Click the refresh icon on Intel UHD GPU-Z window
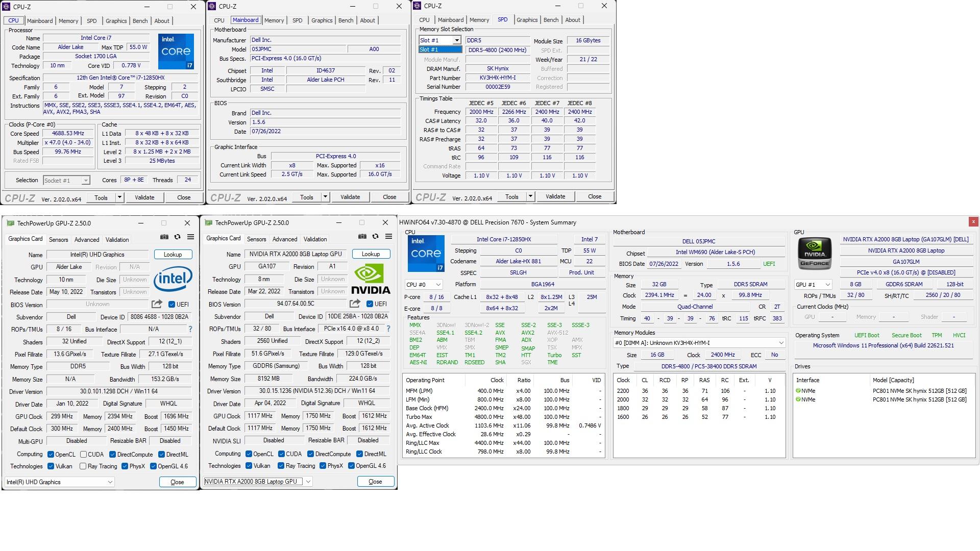 tap(178, 237)
